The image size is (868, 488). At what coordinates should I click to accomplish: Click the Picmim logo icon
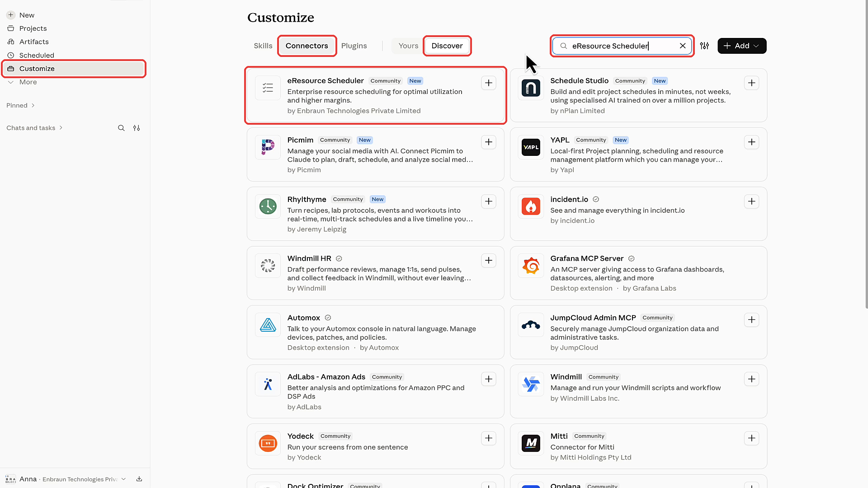click(x=268, y=147)
